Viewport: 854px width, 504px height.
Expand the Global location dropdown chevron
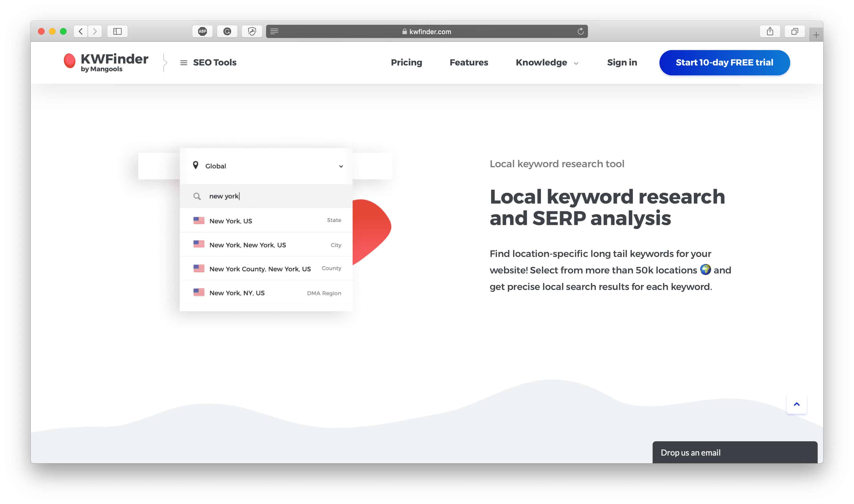341,166
